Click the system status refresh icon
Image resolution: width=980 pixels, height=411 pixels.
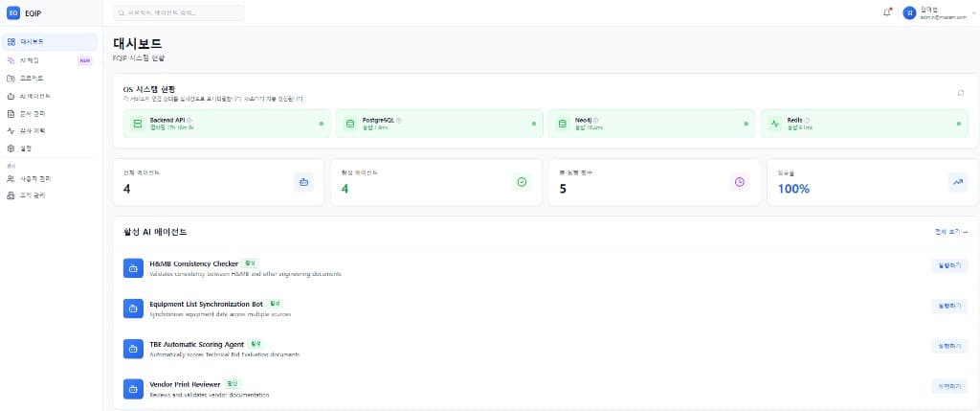point(960,93)
